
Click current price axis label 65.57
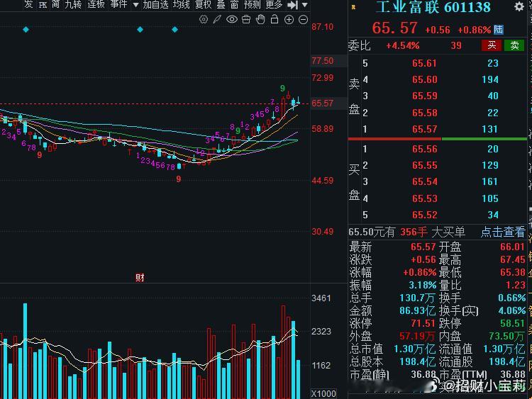tap(323, 103)
